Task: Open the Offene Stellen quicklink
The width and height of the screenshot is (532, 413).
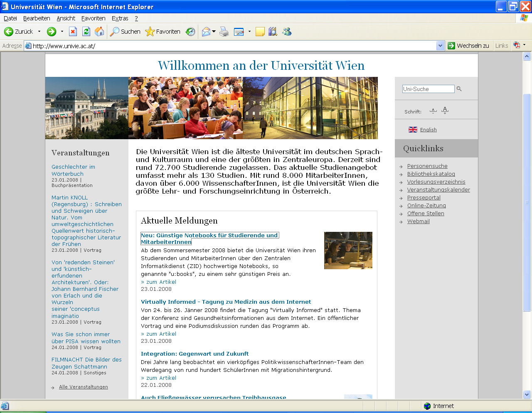Action: [426, 214]
